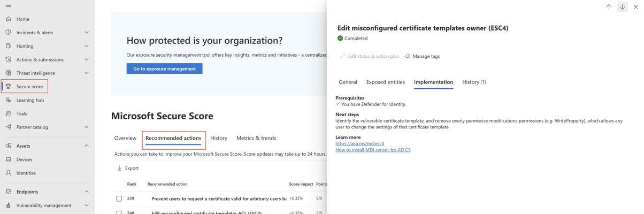Click the Completed status label
644x214 pixels.
pos(356,38)
